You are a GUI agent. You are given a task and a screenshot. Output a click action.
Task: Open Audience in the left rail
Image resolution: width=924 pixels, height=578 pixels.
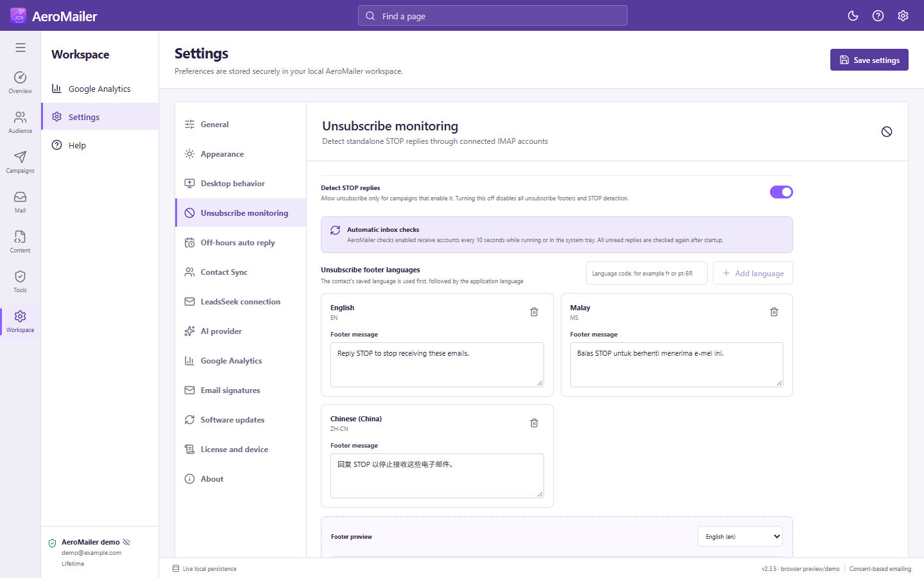pyautogui.click(x=21, y=123)
